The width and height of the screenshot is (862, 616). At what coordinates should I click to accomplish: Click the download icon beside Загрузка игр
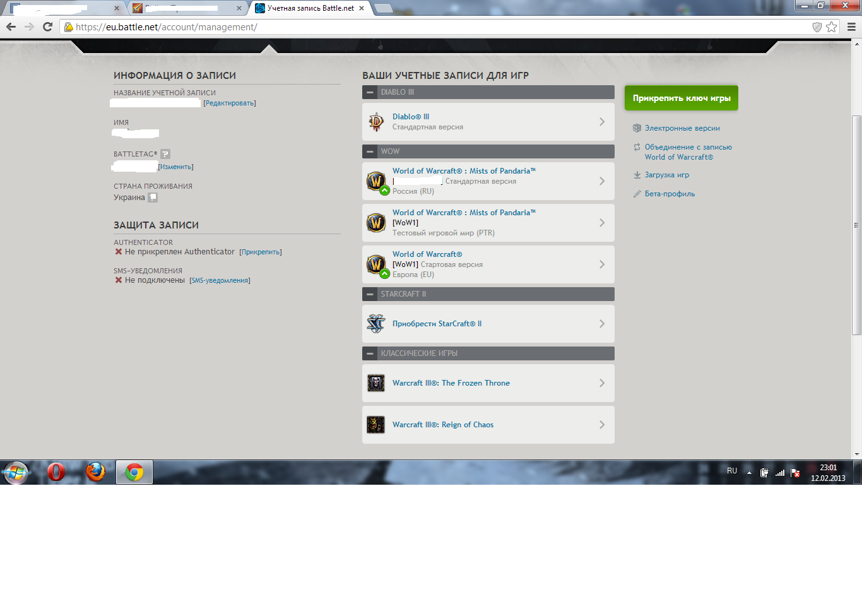(x=637, y=175)
